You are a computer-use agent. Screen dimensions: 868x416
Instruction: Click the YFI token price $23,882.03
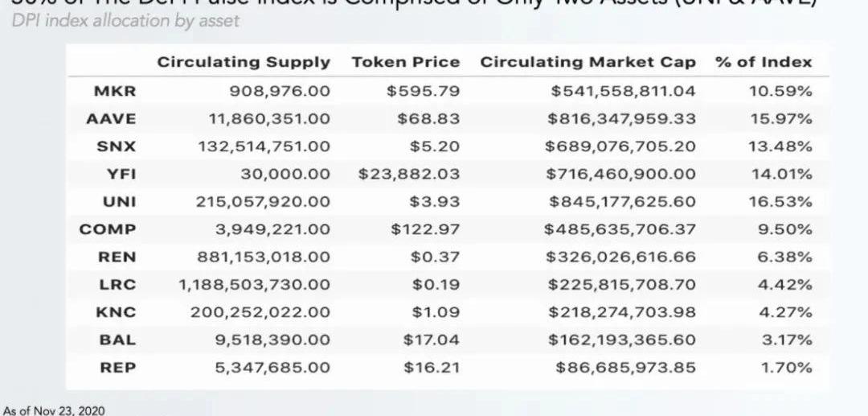pyautogui.click(x=409, y=174)
